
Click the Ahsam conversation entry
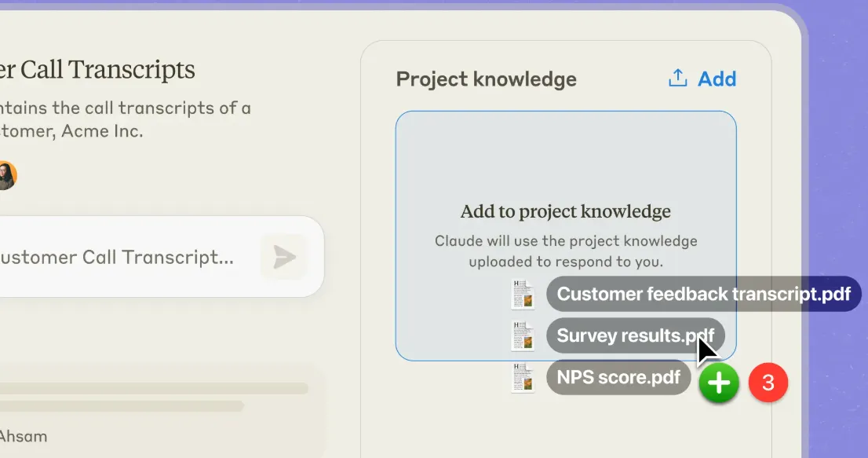(24, 437)
